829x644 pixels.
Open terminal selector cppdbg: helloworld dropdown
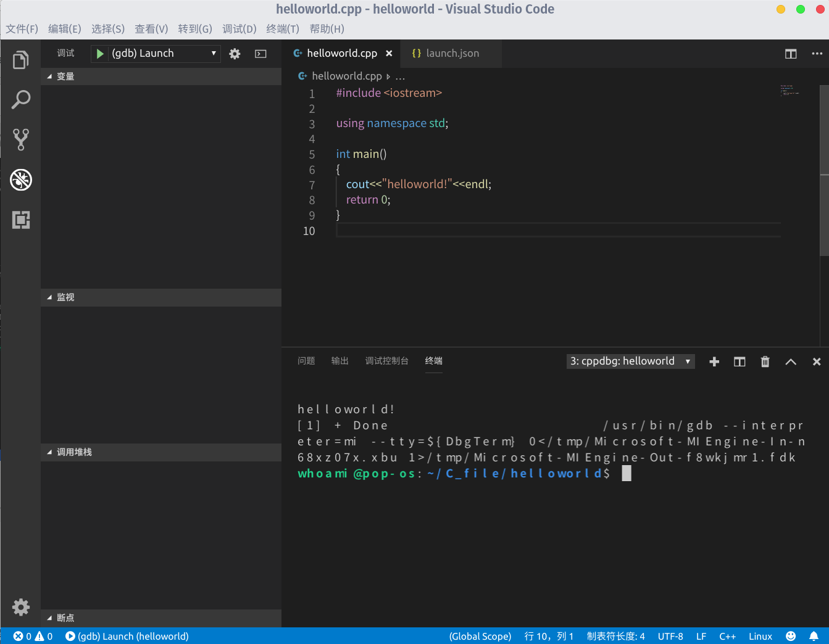(x=631, y=361)
